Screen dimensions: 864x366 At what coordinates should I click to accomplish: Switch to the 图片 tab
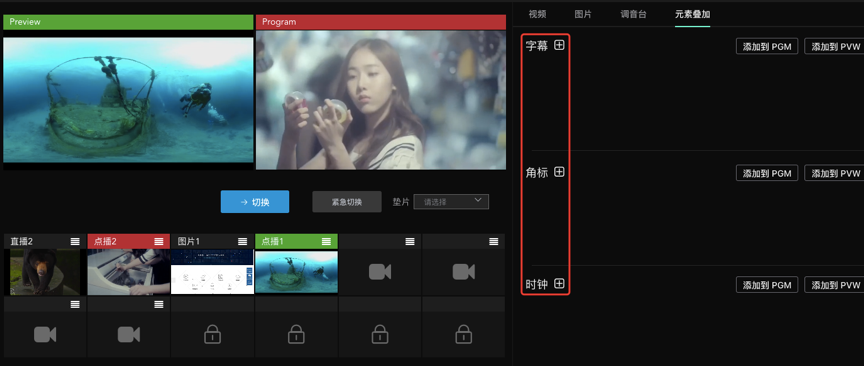click(583, 14)
